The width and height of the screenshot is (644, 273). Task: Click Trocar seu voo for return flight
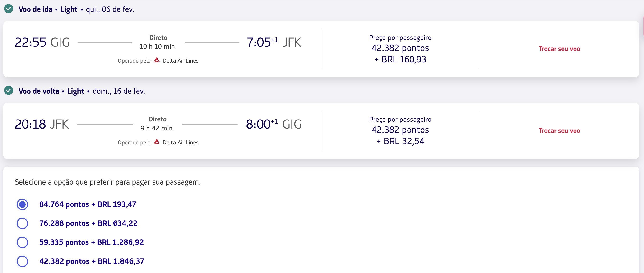(x=559, y=130)
